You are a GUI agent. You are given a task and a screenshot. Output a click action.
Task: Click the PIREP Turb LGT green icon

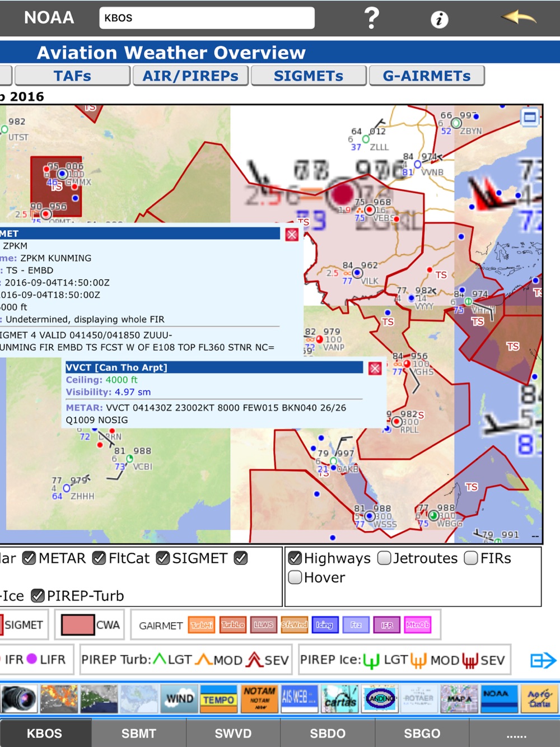point(160,659)
